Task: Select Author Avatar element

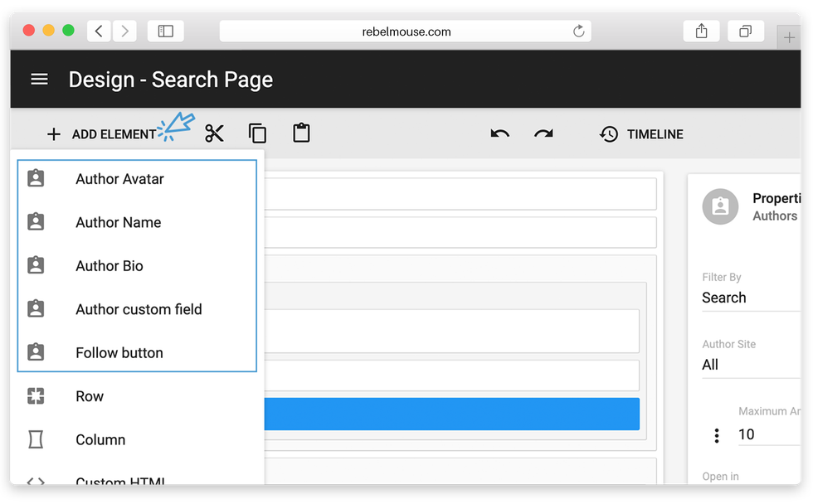Action: tap(119, 179)
